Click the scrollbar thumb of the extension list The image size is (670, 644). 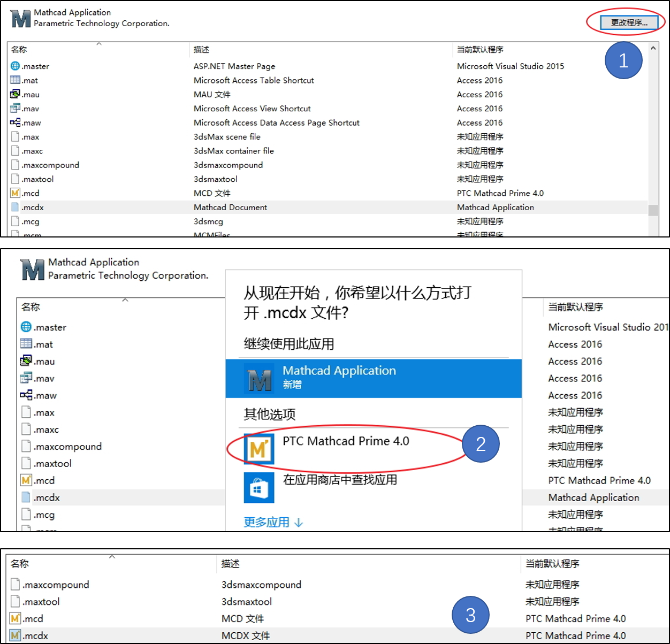(653, 210)
